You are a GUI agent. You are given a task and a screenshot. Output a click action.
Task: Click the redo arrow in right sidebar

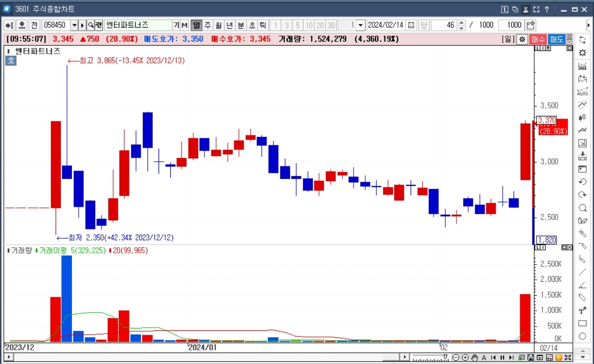point(582,195)
